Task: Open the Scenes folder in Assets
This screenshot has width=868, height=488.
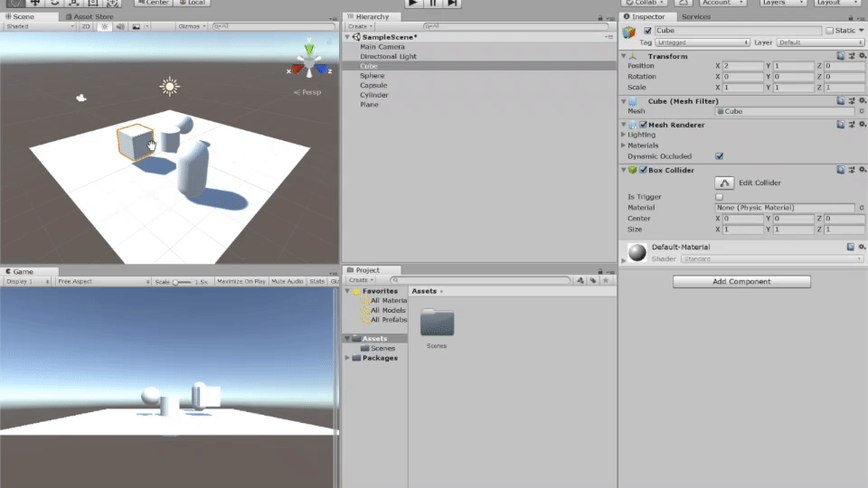Action: click(x=437, y=324)
